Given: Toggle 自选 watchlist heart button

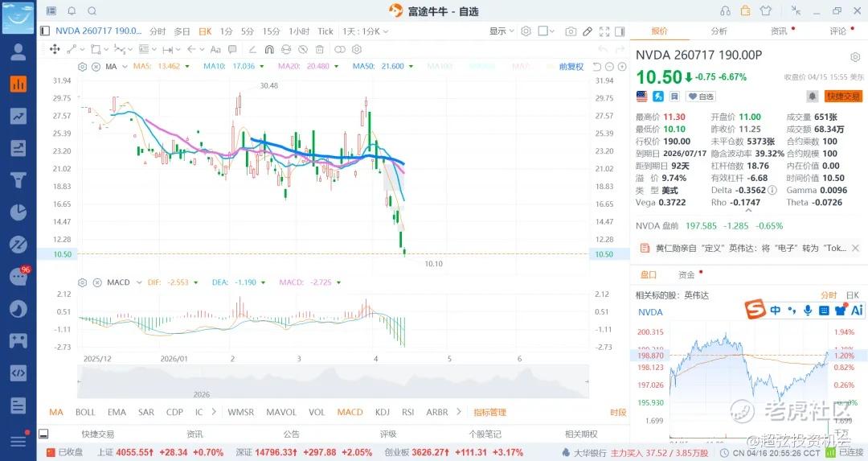Looking at the screenshot, I should point(701,97).
